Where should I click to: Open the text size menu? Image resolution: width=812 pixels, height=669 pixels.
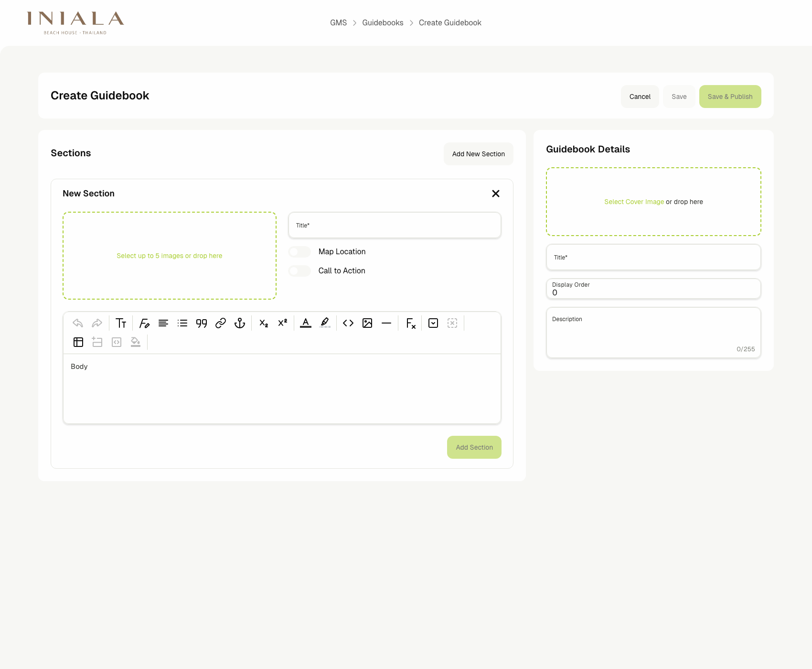click(x=121, y=323)
